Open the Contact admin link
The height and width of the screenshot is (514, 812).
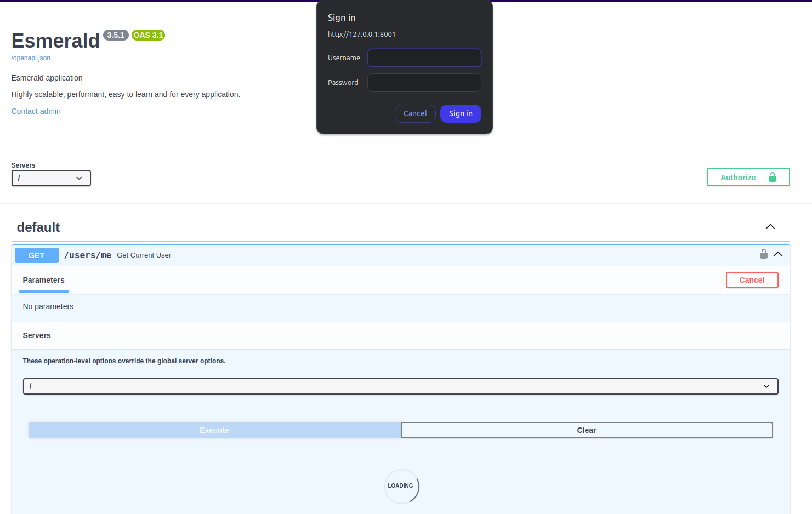click(x=36, y=111)
